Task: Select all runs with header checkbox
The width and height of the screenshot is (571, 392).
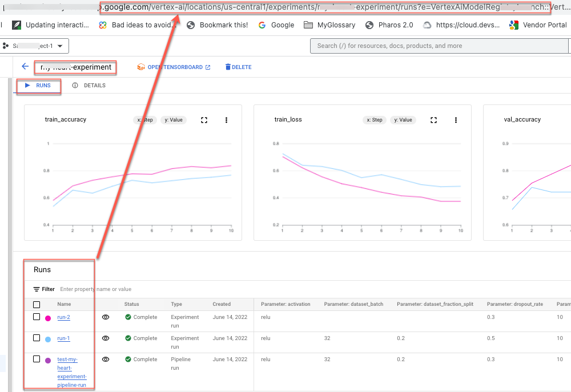Action: (x=37, y=305)
